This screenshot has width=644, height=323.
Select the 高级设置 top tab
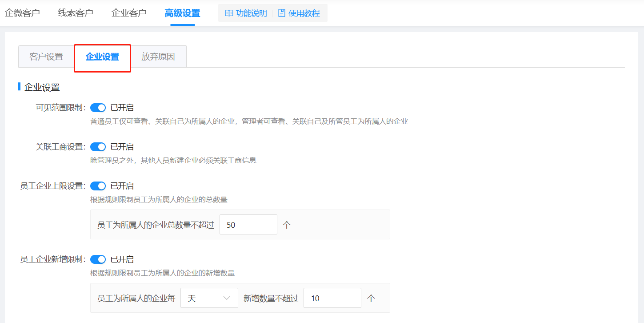pyautogui.click(x=182, y=13)
